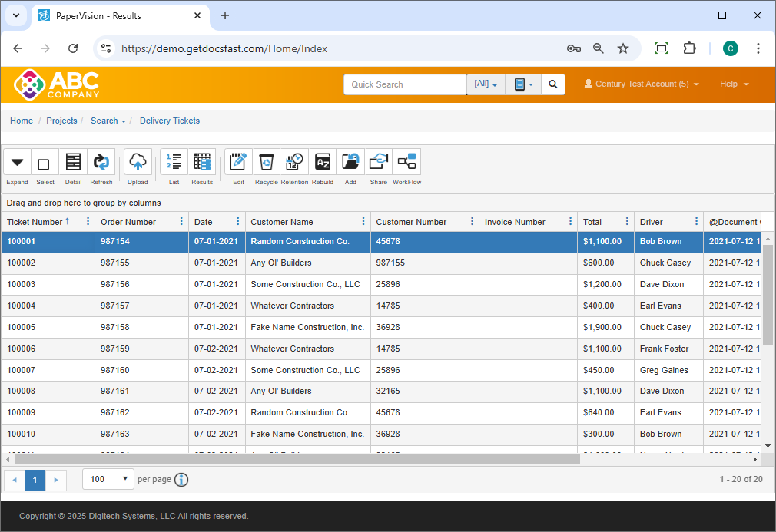
Task: Switch to List view
Action: coord(174,163)
